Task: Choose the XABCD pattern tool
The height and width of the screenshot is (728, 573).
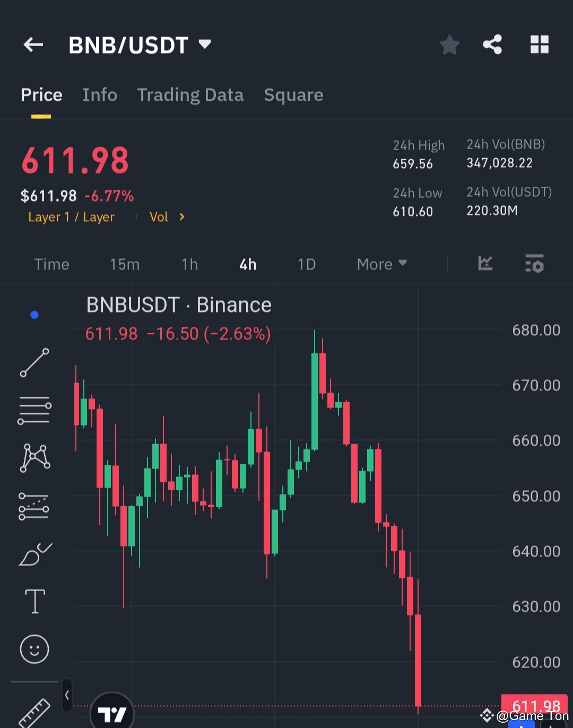Action: 35,458
